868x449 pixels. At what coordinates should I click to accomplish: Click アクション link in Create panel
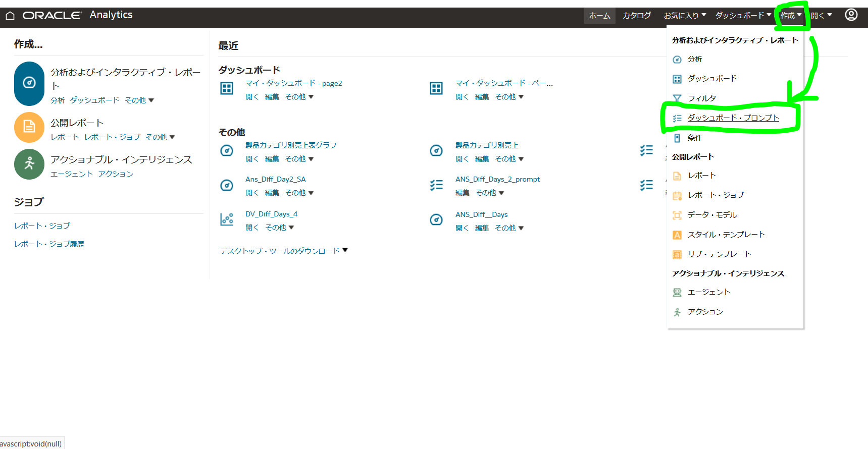pos(116,174)
